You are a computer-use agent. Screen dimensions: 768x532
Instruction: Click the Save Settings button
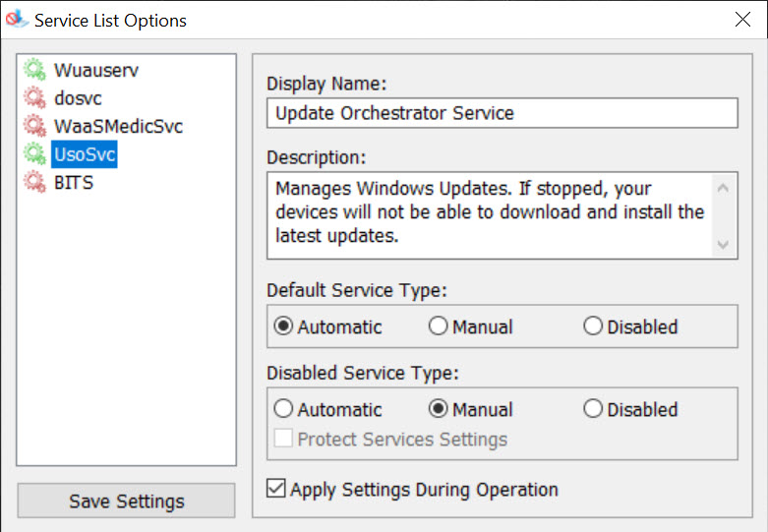click(127, 501)
